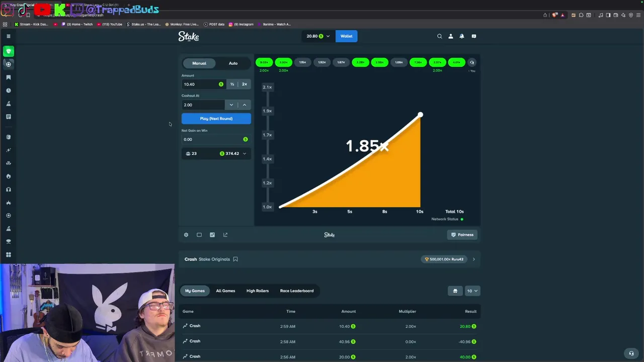Switch to Auto betting mode
The height and width of the screenshot is (362, 644).
pyautogui.click(x=233, y=63)
